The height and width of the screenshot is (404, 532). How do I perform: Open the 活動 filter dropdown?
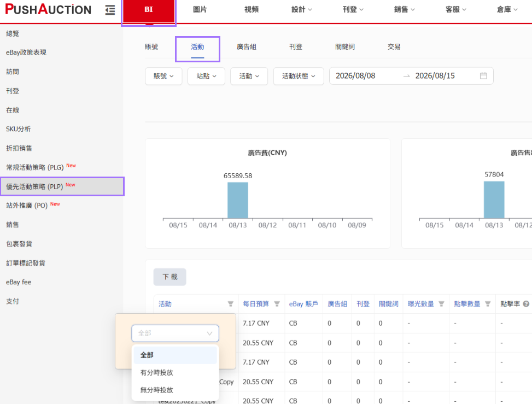coord(249,76)
